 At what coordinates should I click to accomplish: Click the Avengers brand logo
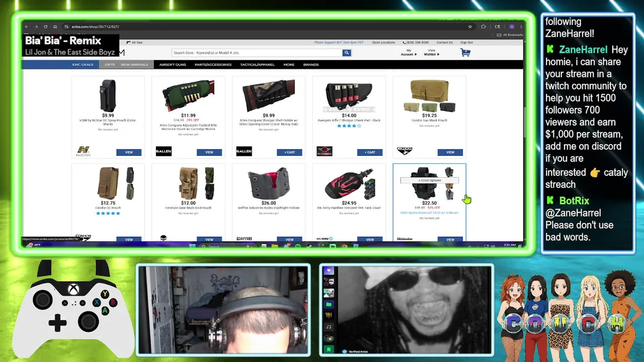tap(324, 151)
